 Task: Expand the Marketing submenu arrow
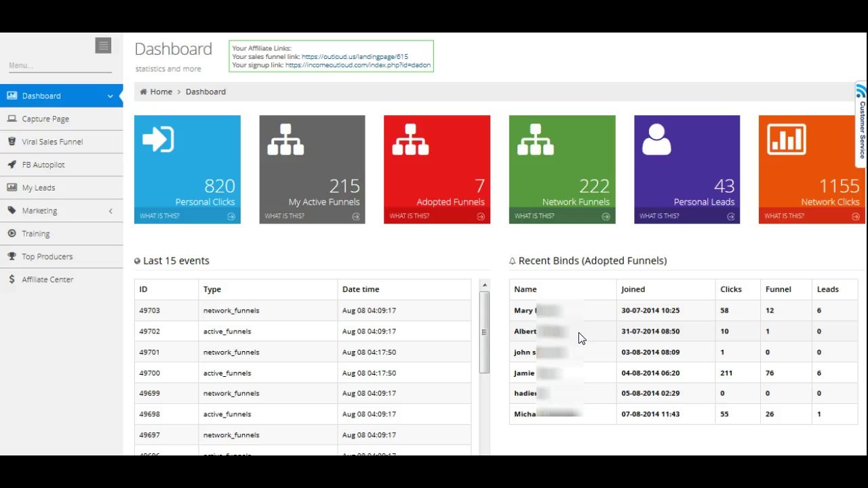[111, 211]
